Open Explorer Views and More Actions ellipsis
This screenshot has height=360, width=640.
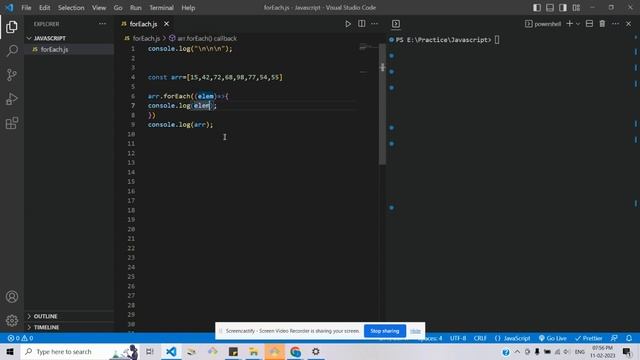click(102, 24)
